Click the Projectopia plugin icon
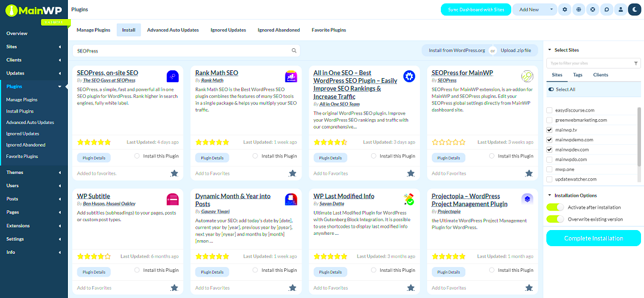The height and width of the screenshot is (298, 644). click(x=527, y=199)
